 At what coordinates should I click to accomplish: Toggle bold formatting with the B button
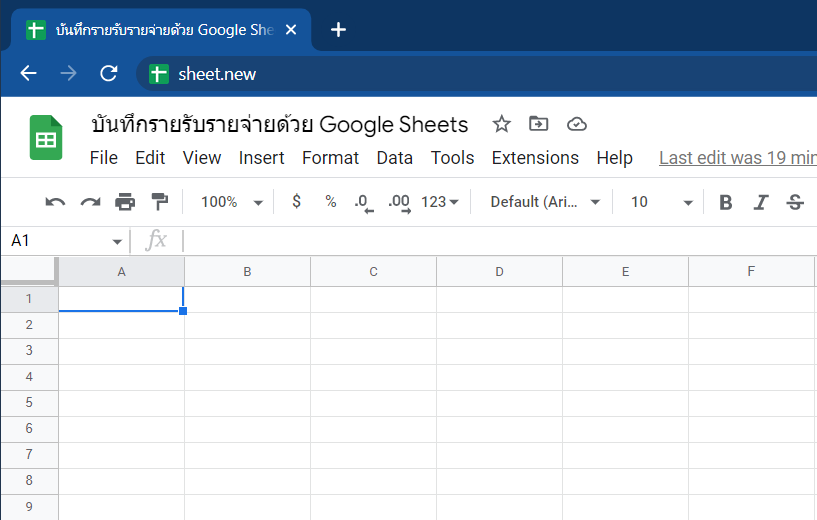(725, 202)
